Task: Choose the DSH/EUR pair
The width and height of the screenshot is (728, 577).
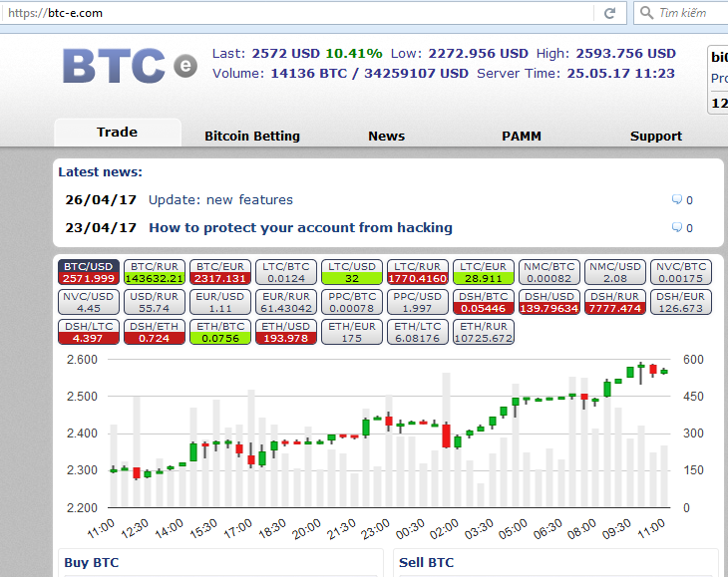Action: coord(681,302)
